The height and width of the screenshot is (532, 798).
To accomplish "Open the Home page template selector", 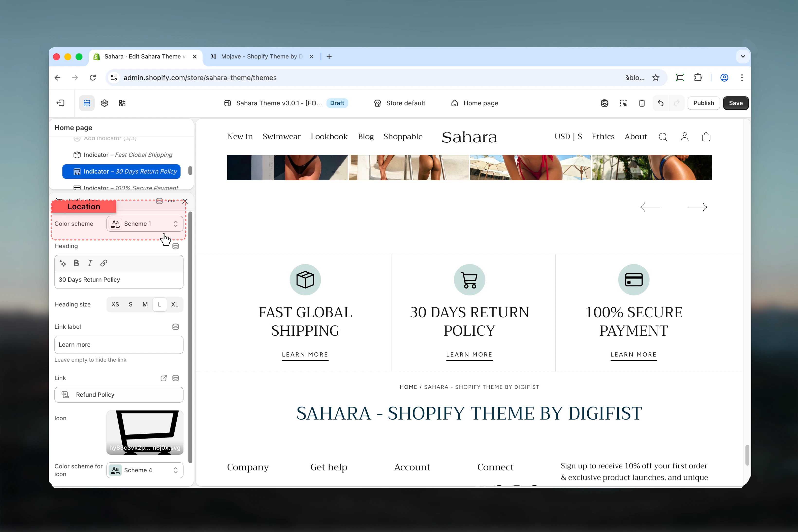I will [474, 103].
